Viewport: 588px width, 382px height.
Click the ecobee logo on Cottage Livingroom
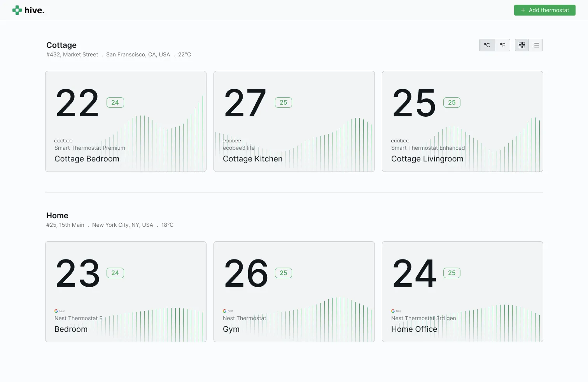(x=400, y=141)
